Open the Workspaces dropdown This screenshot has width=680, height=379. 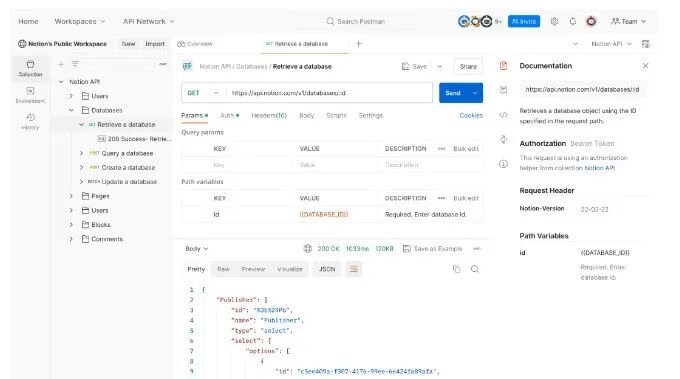[80, 21]
